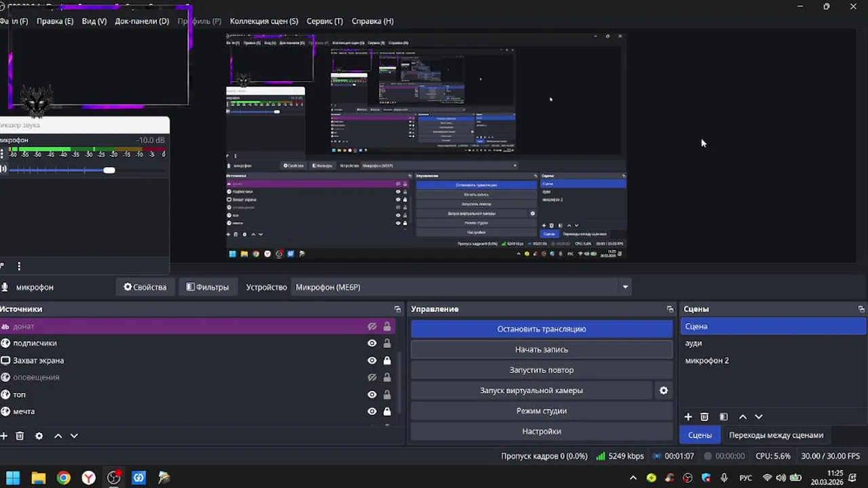Open the Сервис menu
This screenshot has height=488, width=868.
click(x=325, y=21)
